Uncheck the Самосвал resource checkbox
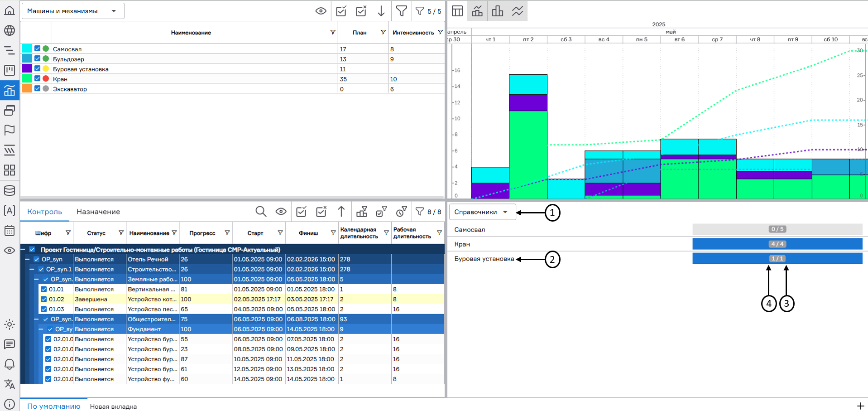Viewport: 868px width, 411px height. tap(38, 48)
